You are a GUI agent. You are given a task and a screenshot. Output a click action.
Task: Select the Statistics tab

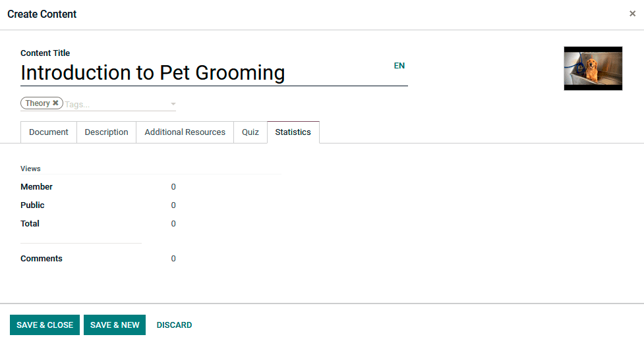coord(293,132)
